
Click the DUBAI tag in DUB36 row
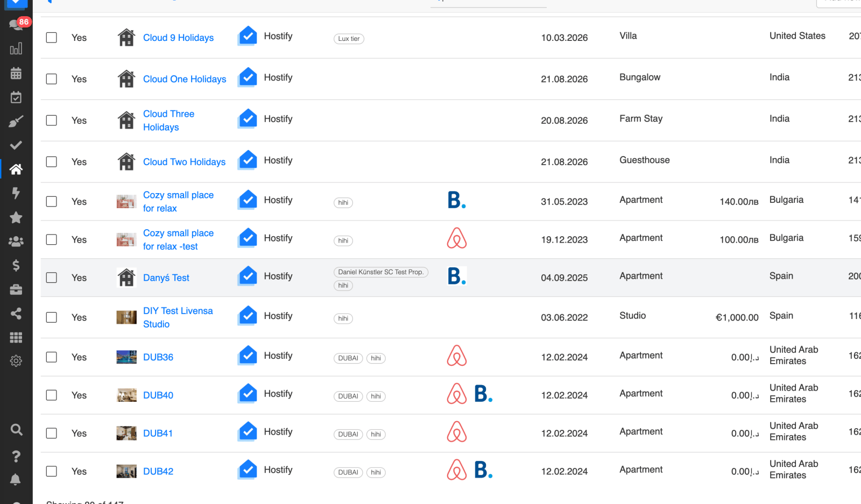[348, 358]
